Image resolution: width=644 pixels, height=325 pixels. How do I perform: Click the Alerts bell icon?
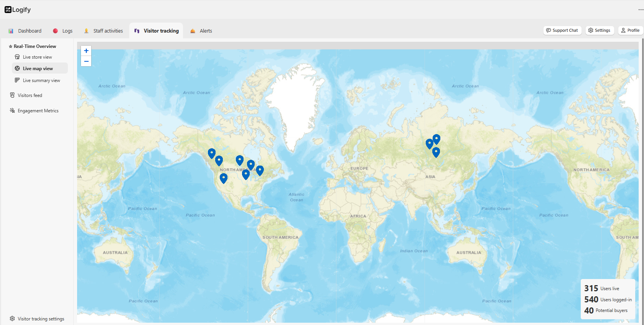(x=193, y=31)
